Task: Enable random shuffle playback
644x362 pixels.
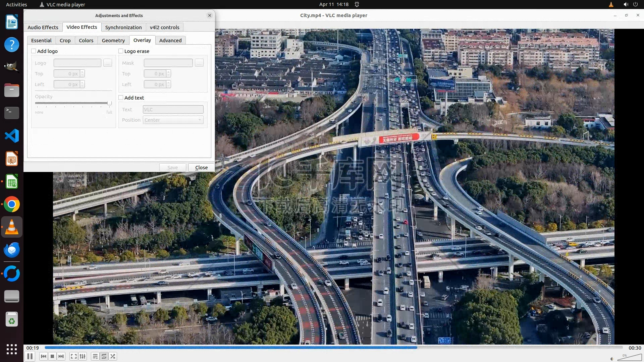Action: [113, 356]
